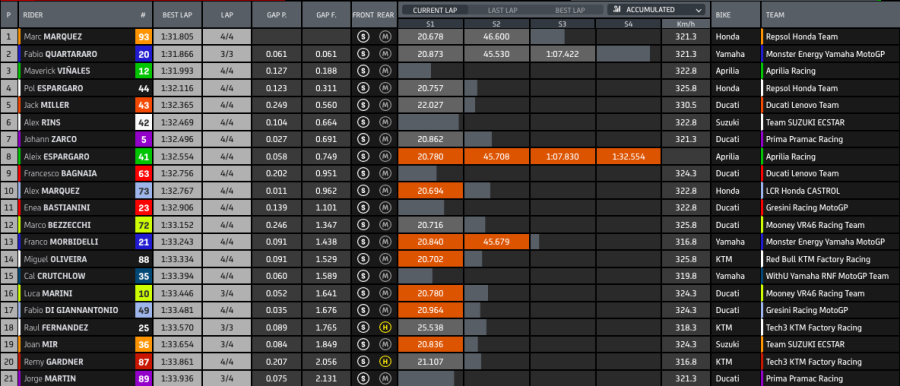
Task: Switch to the BEST LAP sector view
Action: 570,10
